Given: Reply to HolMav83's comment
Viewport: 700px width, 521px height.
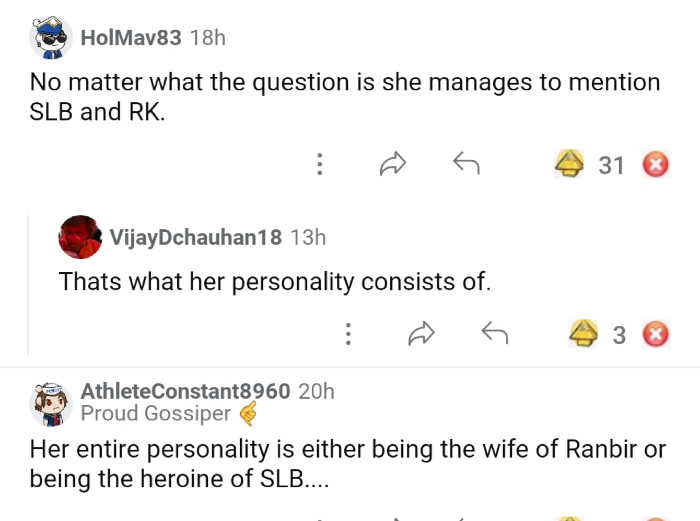Looking at the screenshot, I should 466,165.
